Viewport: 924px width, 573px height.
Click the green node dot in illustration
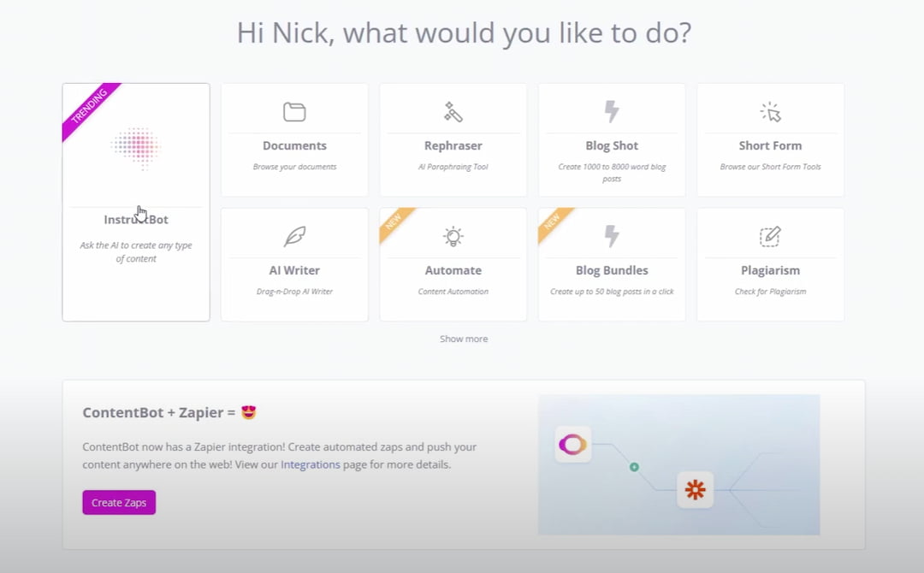click(634, 467)
